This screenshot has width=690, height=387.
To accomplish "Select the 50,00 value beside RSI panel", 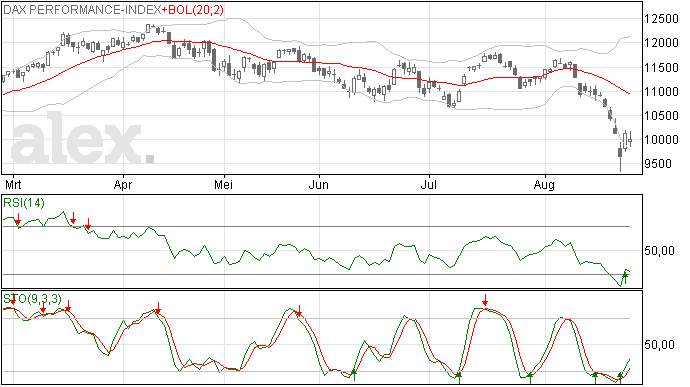I will pos(659,251).
